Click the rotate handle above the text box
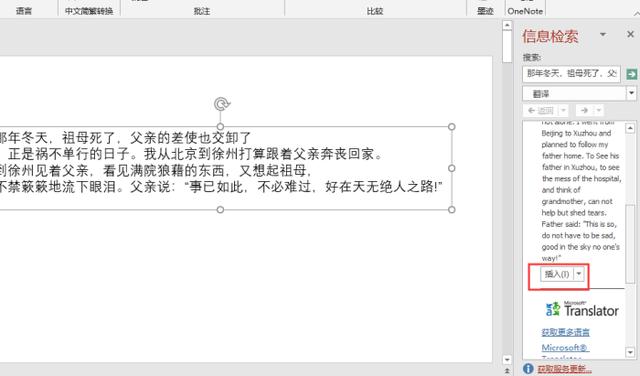 tap(222, 104)
